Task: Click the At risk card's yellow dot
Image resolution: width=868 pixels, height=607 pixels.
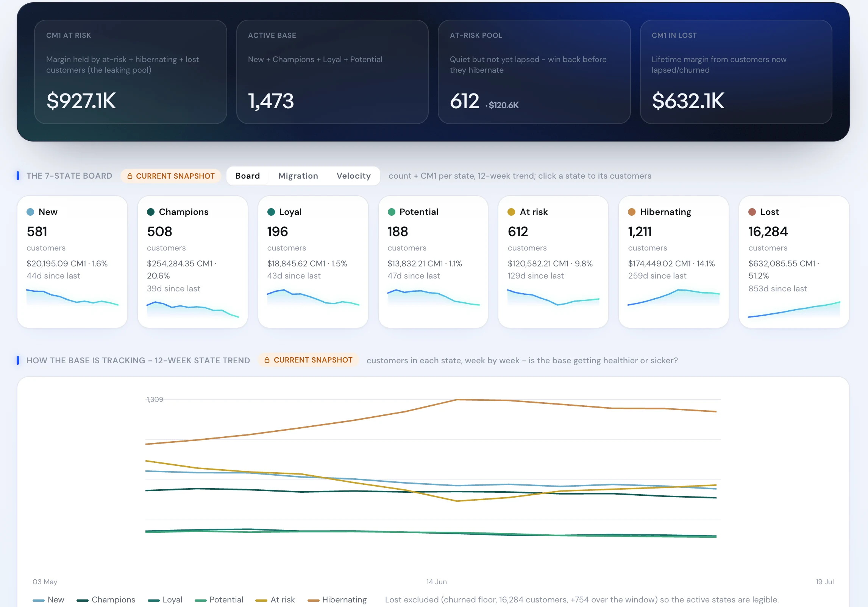Action: (511, 212)
